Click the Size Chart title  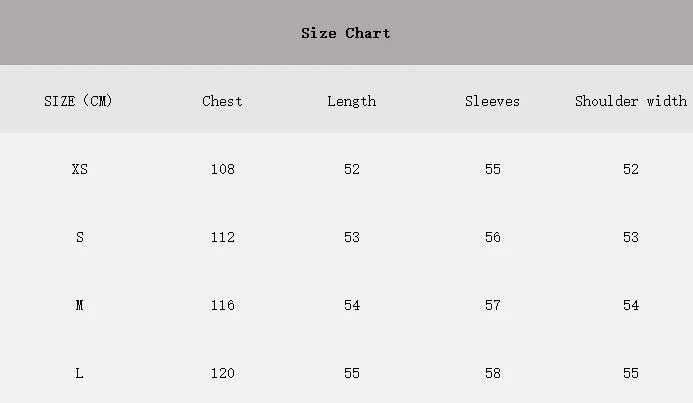[x=346, y=33]
